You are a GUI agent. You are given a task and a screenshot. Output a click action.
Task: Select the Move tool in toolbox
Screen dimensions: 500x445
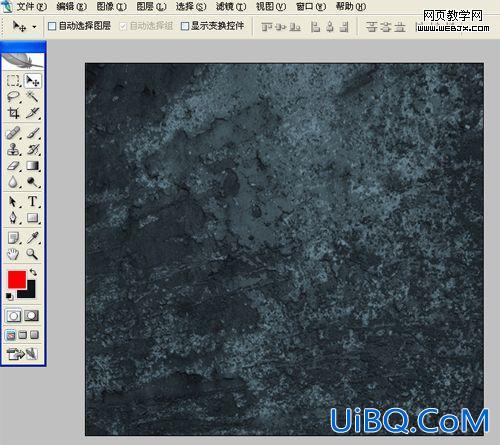coord(33,81)
